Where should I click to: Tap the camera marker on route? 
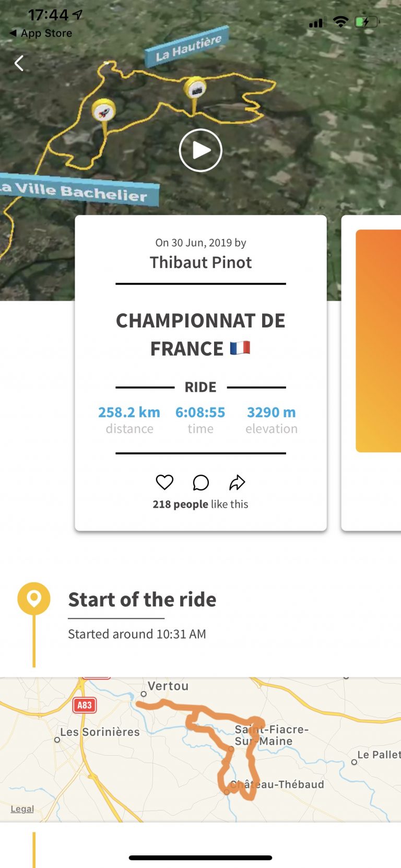pos(196,90)
